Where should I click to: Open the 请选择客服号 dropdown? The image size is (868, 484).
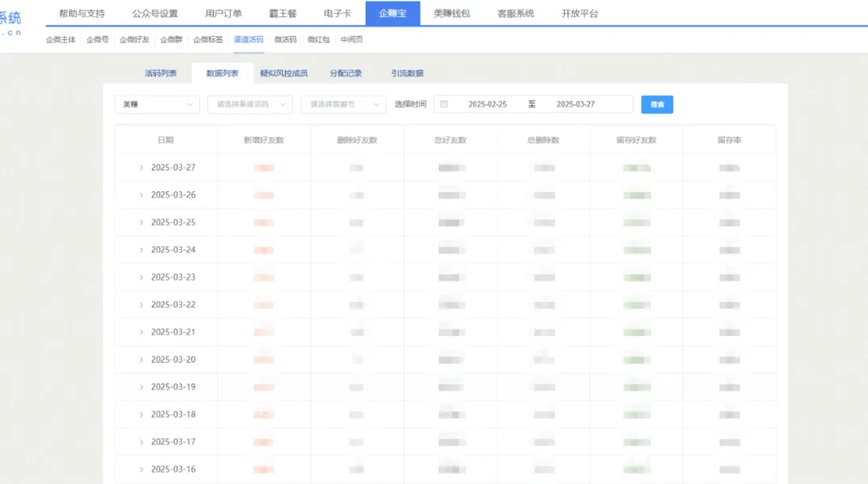[343, 104]
